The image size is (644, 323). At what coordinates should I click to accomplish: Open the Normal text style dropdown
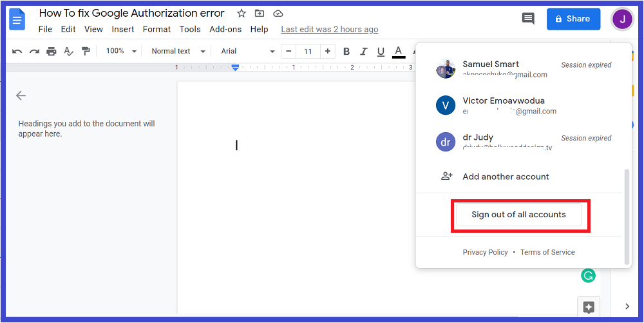click(178, 52)
